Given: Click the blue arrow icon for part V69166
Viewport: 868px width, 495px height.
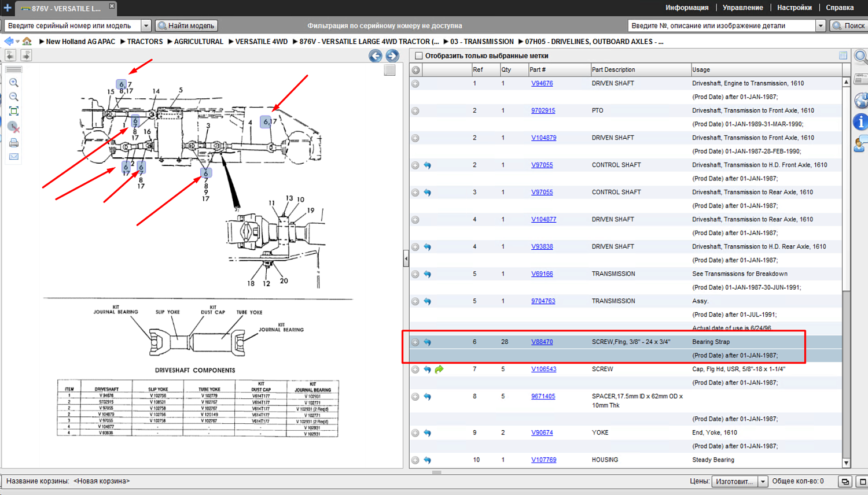Looking at the screenshot, I should click(428, 274).
